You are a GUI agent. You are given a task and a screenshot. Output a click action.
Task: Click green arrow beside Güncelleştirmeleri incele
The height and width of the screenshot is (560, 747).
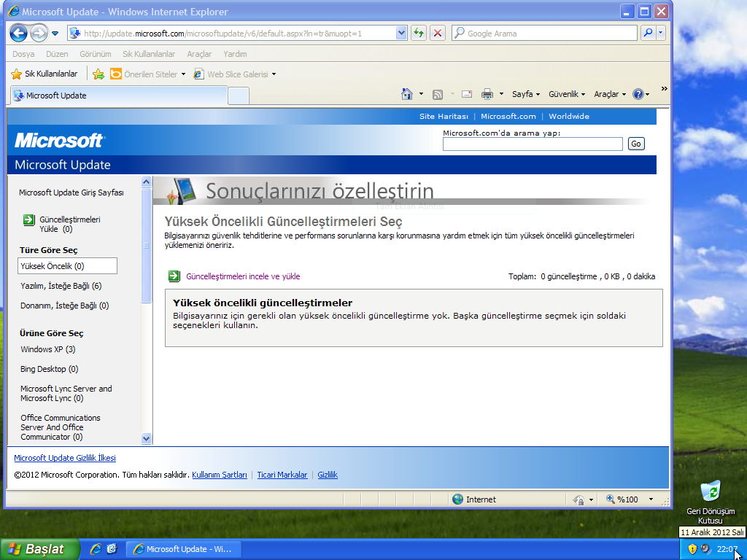click(174, 276)
